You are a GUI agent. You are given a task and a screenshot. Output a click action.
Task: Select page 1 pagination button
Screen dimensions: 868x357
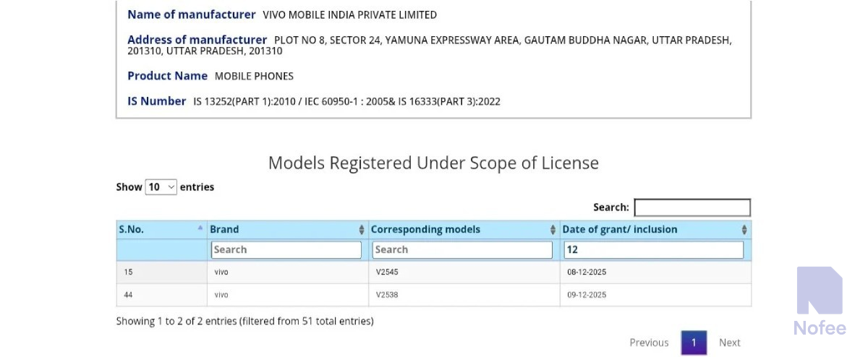coord(693,343)
